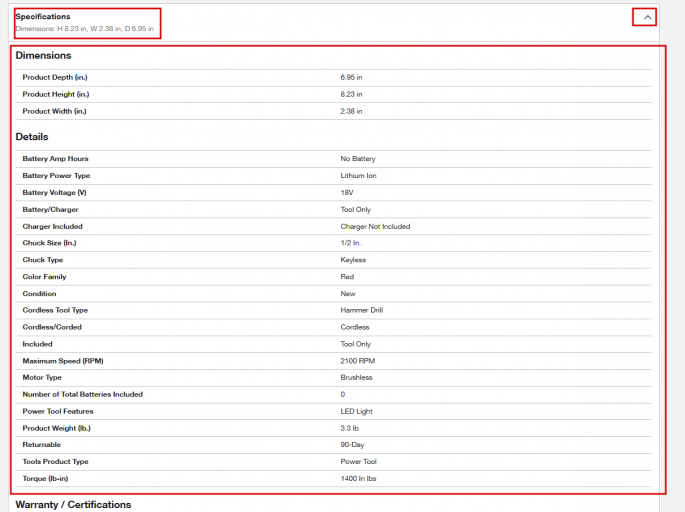This screenshot has width=685, height=512.
Task: Click the Keyless value
Action: tap(353, 260)
